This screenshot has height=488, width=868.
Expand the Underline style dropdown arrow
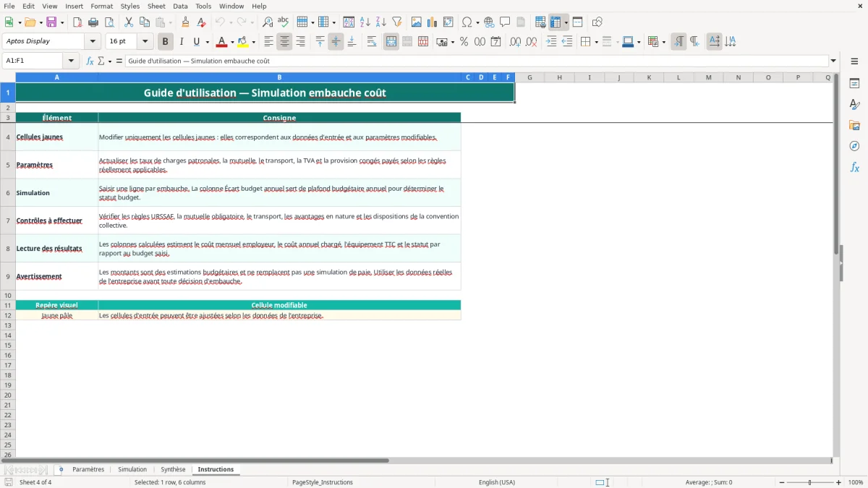[x=207, y=42]
